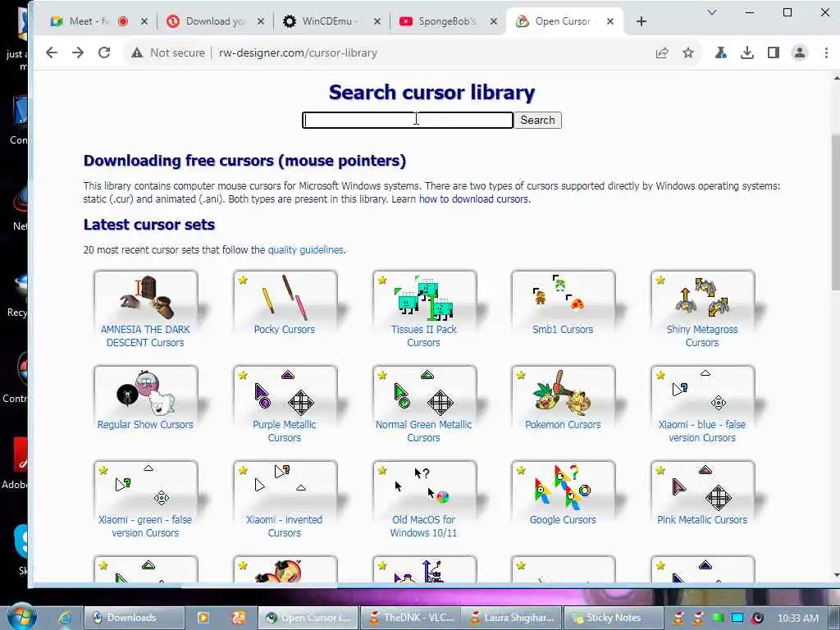Open how to download cursors link
Viewport: 840px width, 630px height.
click(473, 199)
